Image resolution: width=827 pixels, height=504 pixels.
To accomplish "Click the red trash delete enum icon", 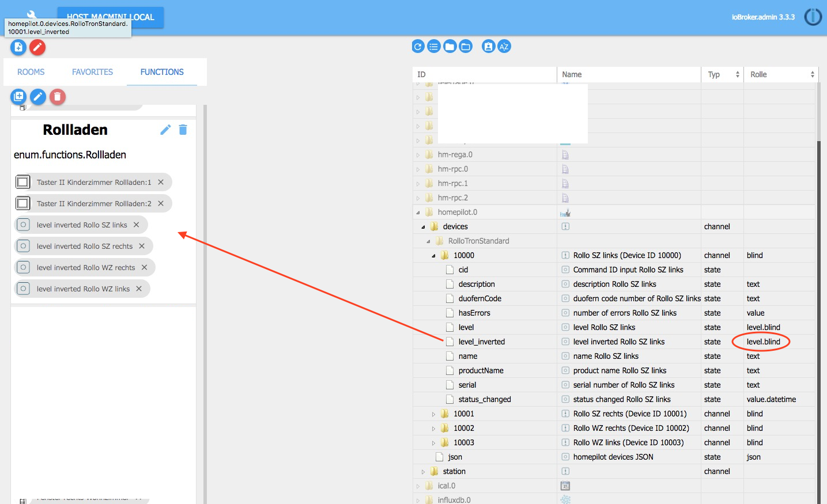I will (x=58, y=97).
